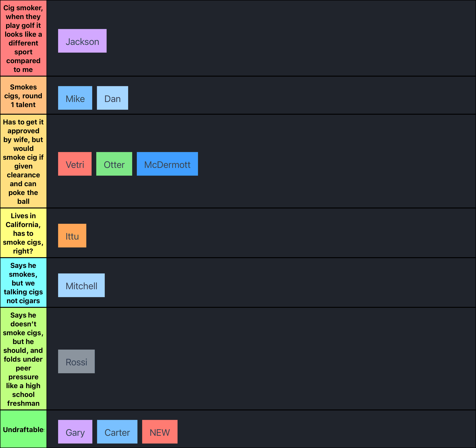Click the 'folds under peer pressure' tier label

23,359
